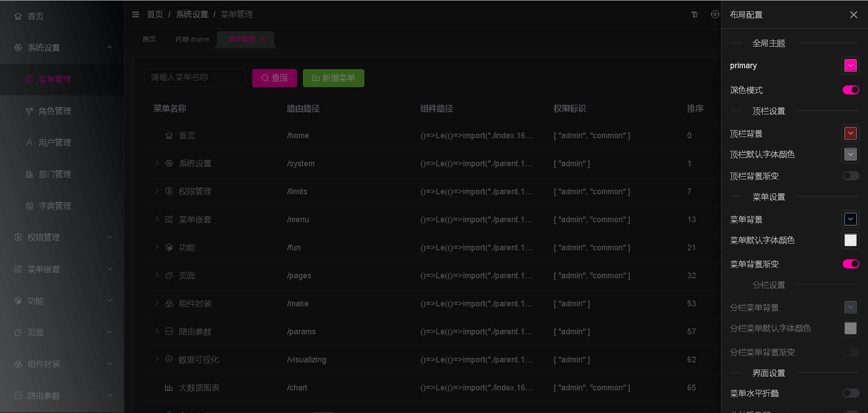Click the home icon in 首页 table row
The width and height of the screenshot is (868, 413).
click(x=169, y=135)
